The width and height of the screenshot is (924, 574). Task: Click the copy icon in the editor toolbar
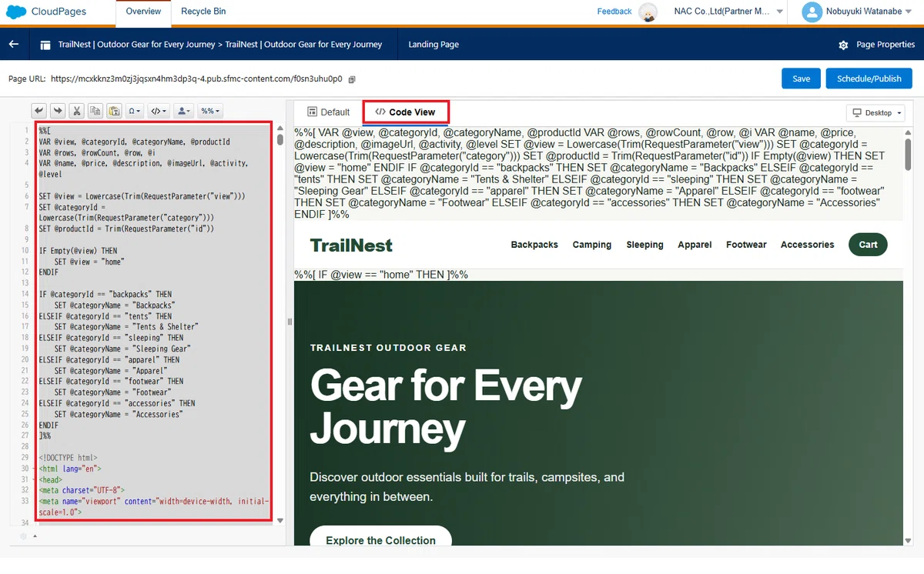(x=95, y=111)
